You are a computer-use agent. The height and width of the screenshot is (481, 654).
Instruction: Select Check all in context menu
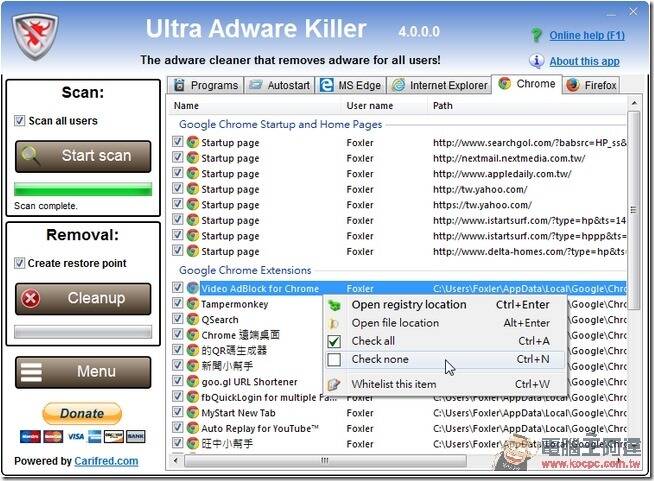click(x=445, y=341)
